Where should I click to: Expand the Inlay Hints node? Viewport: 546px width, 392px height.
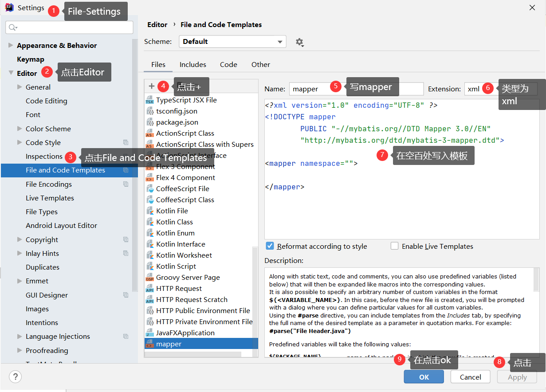[20, 253]
